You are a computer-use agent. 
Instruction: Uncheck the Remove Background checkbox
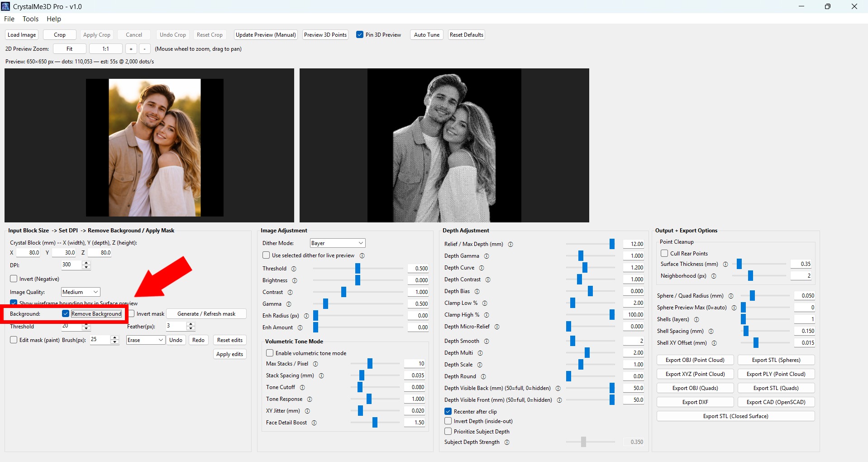(x=66, y=314)
